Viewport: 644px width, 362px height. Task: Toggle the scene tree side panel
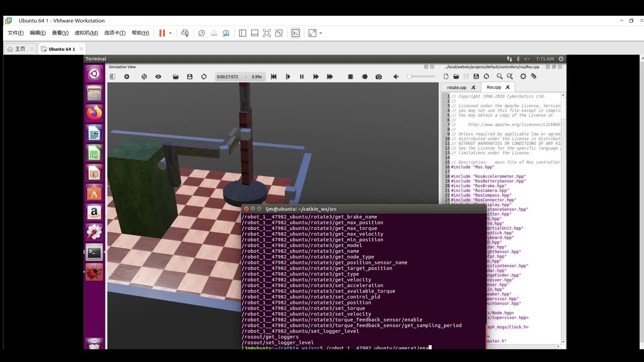(x=113, y=77)
